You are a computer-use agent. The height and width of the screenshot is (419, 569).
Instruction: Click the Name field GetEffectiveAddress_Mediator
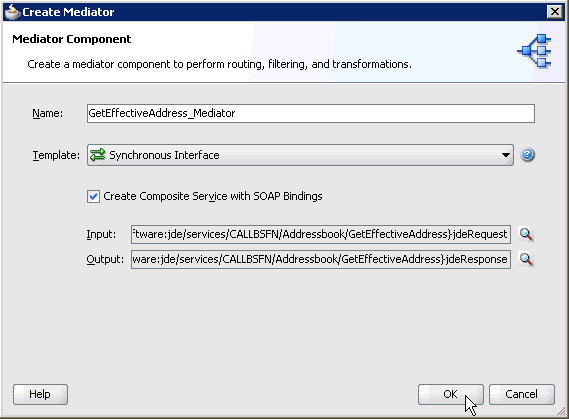click(x=311, y=113)
